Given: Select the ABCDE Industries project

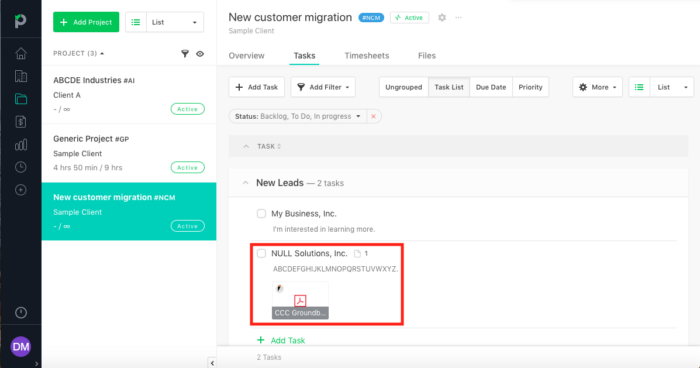Looking at the screenshot, I should tap(129, 94).
